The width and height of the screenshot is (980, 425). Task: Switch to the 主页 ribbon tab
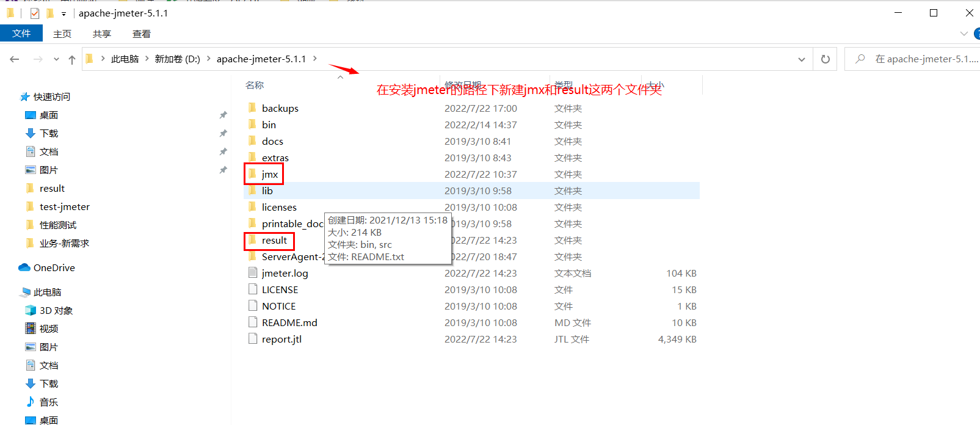tap(62, 34)
